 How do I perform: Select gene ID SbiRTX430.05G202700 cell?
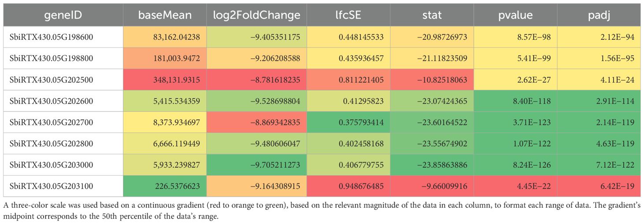[51, 123]
